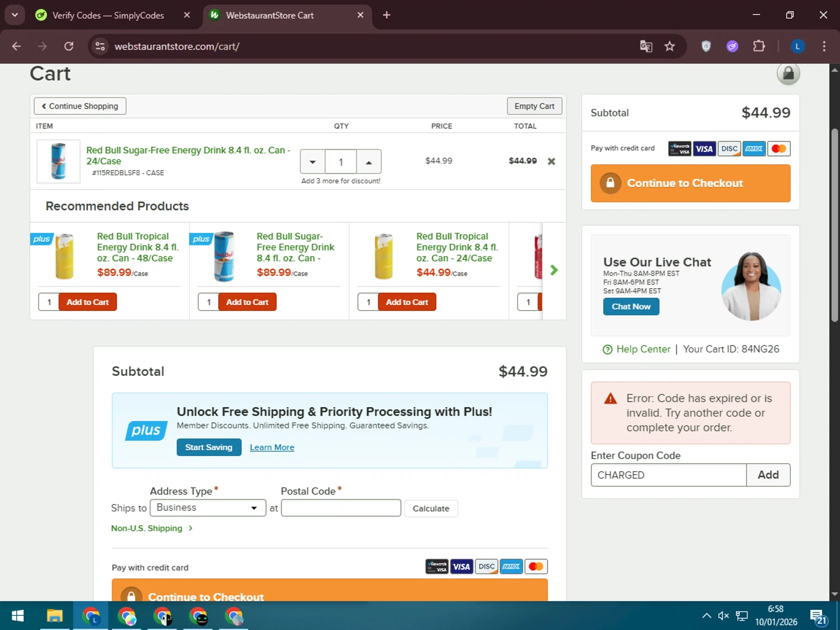Bookmark this page with star icon

point(670,46)
